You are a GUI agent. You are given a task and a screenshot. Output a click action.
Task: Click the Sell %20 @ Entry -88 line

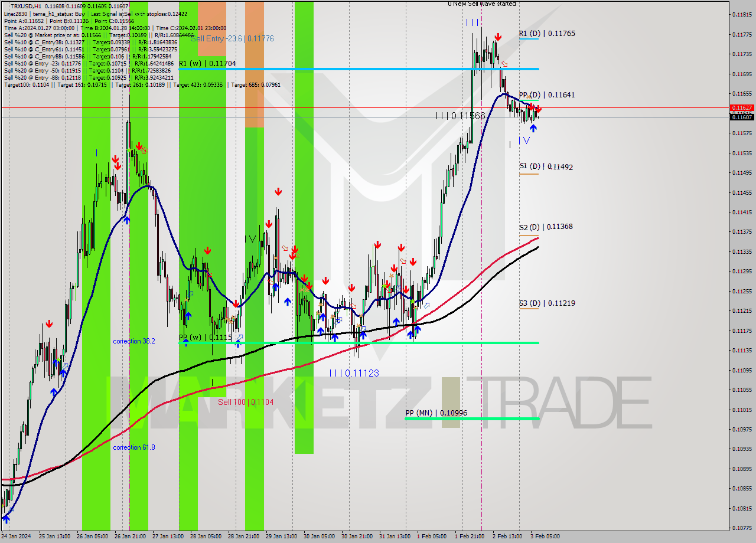(89, 77)
